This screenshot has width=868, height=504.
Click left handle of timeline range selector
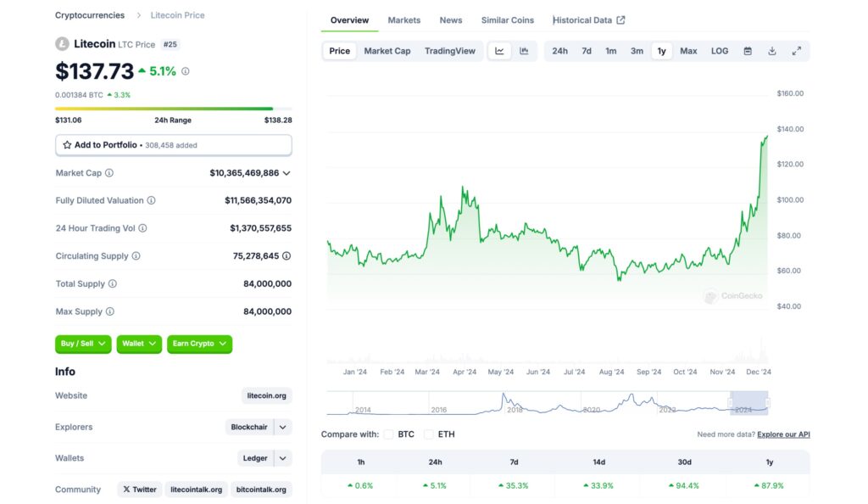coord(731,403)
